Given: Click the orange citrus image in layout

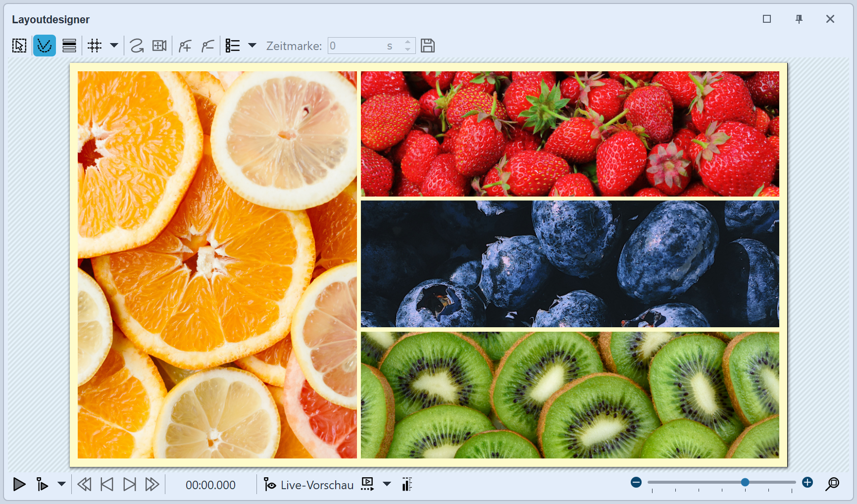Looking at the screenshot, I should 217,264.
